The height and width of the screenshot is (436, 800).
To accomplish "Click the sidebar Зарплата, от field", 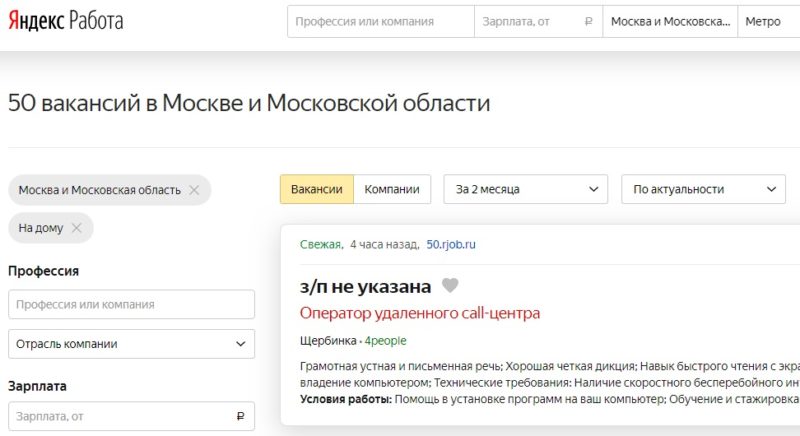I will pos(120,416).
